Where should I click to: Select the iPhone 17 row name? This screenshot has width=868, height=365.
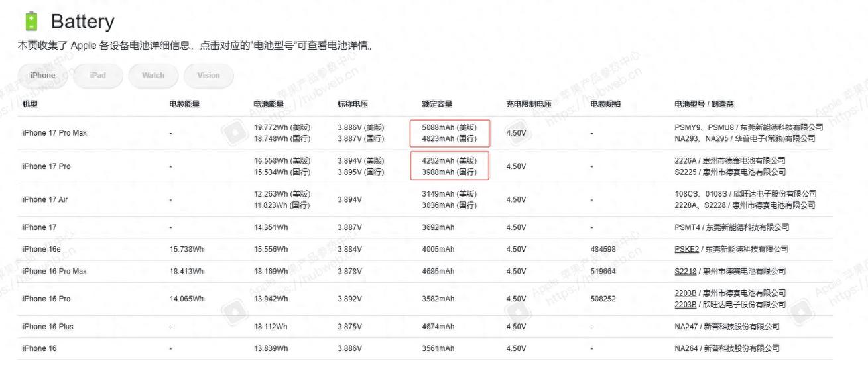pyautogui.click(x=39, y=227)
